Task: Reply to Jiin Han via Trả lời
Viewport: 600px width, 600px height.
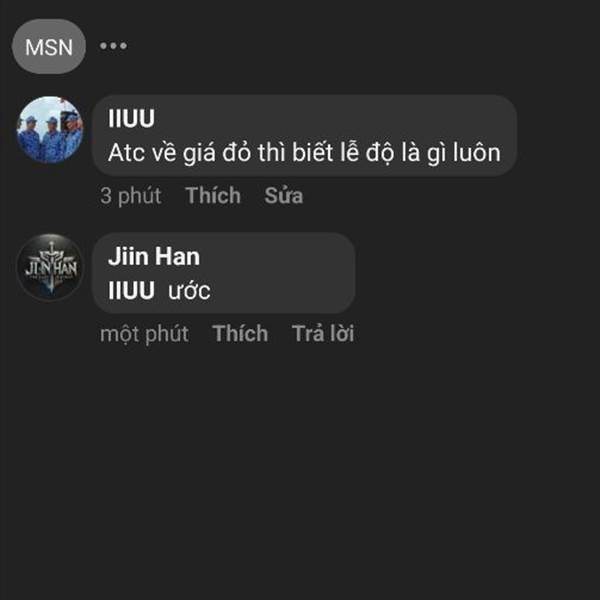Action: click(x=323, y=333)
